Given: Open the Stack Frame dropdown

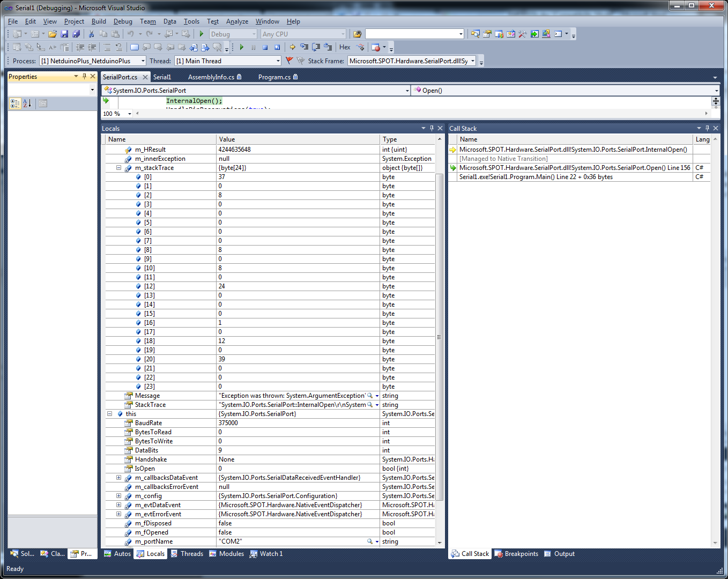Looking at the screenshot, I should (x=412, y=61).
